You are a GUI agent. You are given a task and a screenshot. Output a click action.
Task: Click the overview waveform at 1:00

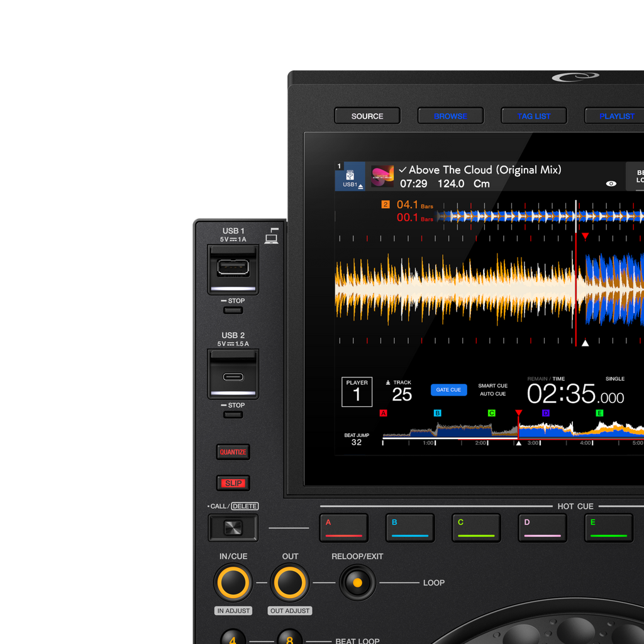point(435,431)
